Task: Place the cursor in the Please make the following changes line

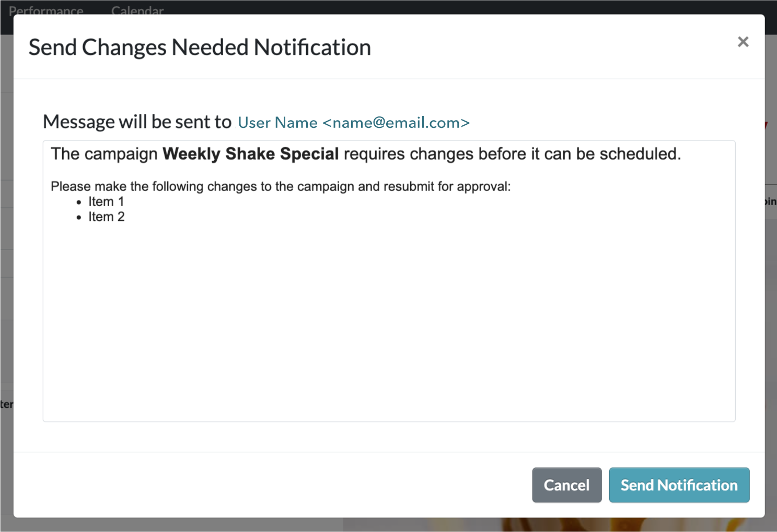Action: point(281,186)
